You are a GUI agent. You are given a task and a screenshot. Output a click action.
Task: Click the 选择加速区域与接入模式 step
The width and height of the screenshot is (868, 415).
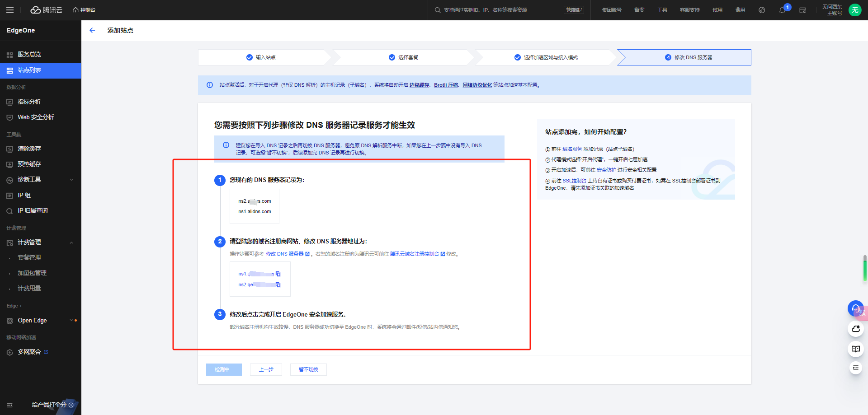click(546, 57)
